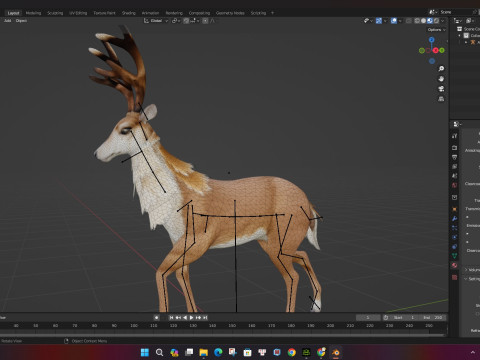Switch to the Modeling workspace tab
480x360 pixels.
tap(33, 13)
